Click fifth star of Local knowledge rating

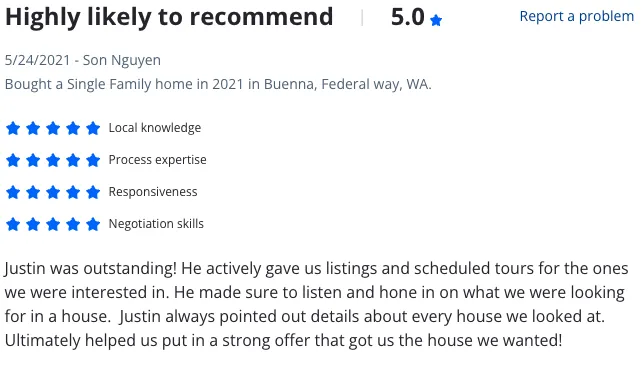(x=93, y=128)
